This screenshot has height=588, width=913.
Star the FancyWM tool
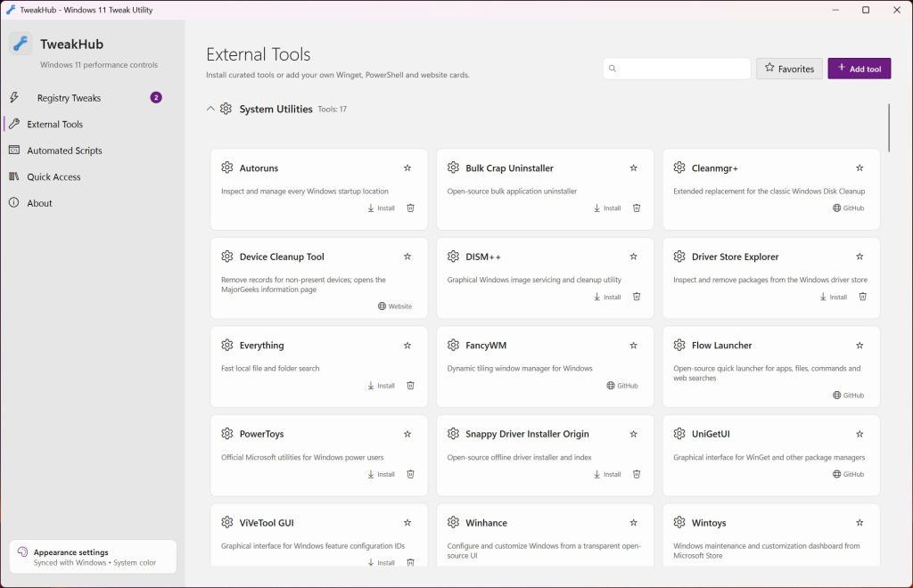634,346
